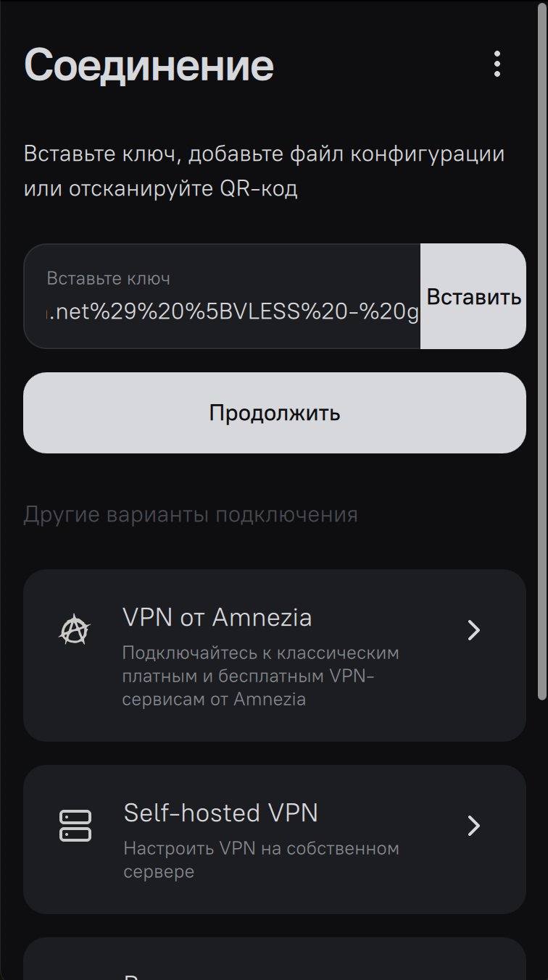548x980 pixels.
Task: Open Self-hosted VPN via its chevron arrow
Action: pos(473,826)
